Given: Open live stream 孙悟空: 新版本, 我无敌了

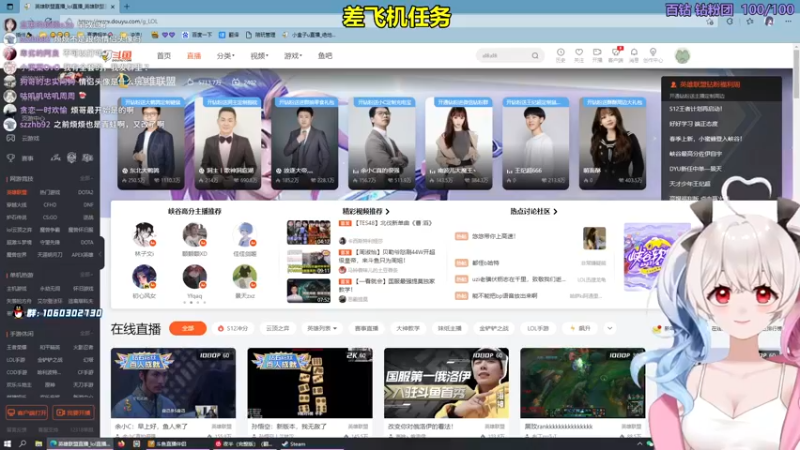Looking at the screenshot, I should click(310, 383).
